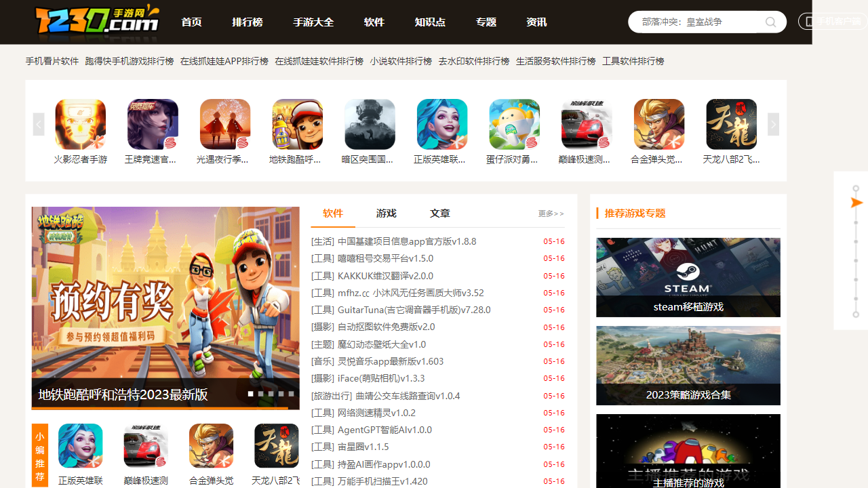
Task: Open the 地铁跑酷 预约有奖 banner image
Action: 165,308
